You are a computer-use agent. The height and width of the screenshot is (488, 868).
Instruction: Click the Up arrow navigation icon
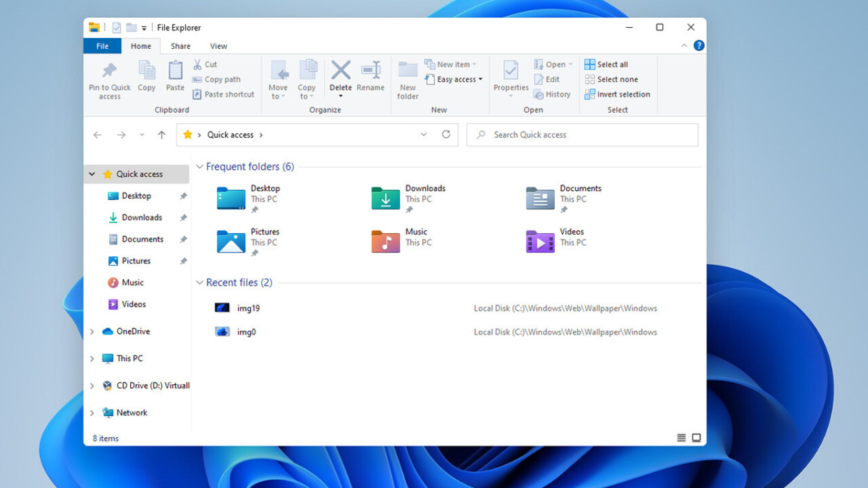tap(161, 135)
